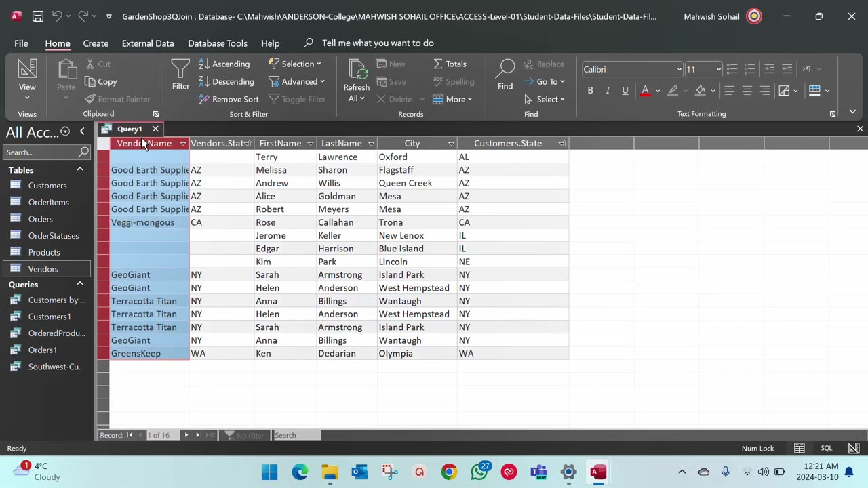
Task: Click the Remove Sort icon
Action: (204, 99)
